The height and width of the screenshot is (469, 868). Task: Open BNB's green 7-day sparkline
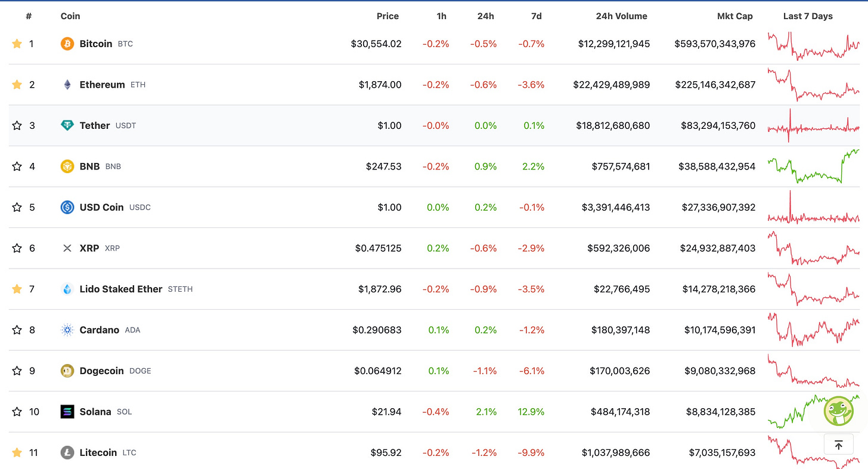(x=814, y=166)
